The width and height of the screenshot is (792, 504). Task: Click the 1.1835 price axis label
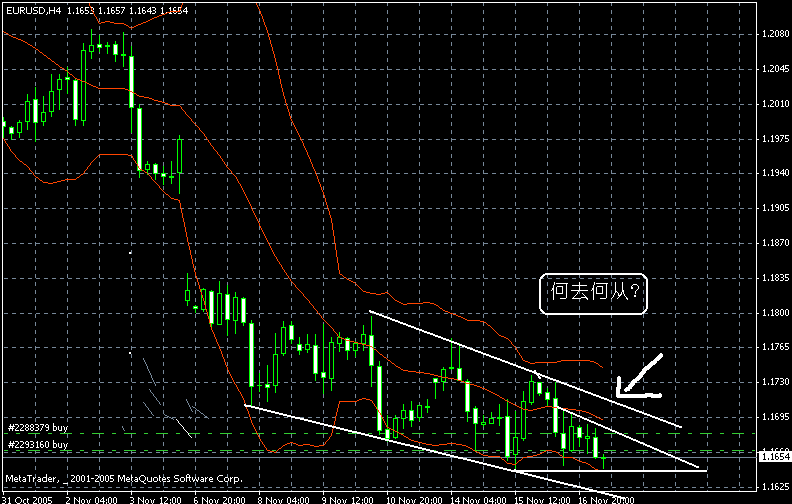[x=775, y=278]
